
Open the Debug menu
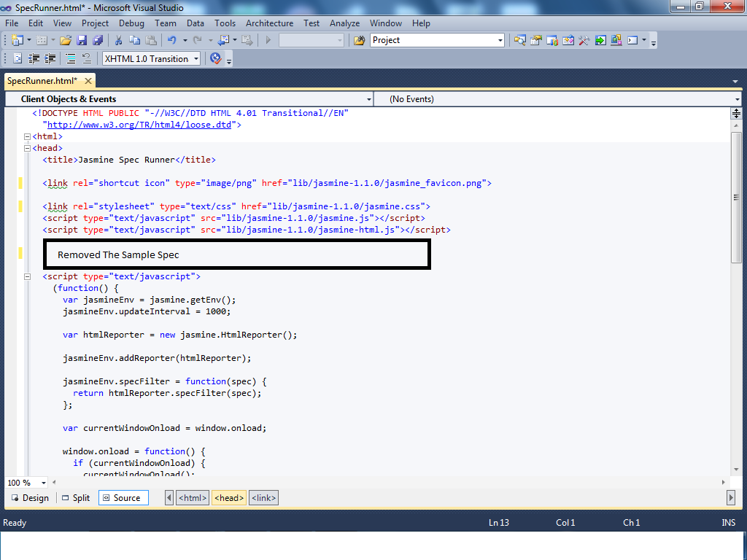[x=131, y=23]
